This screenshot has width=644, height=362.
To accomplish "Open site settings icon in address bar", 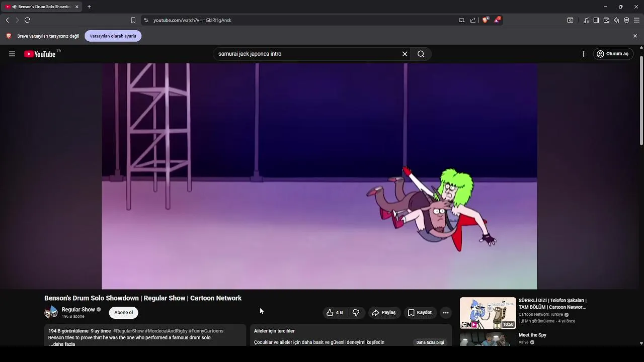I will click(146, 20).
